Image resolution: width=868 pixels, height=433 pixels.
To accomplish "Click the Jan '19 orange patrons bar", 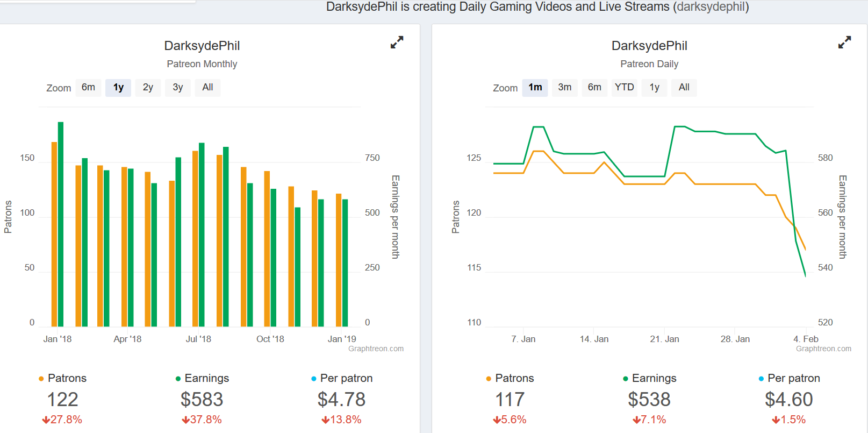I will 339,260.
